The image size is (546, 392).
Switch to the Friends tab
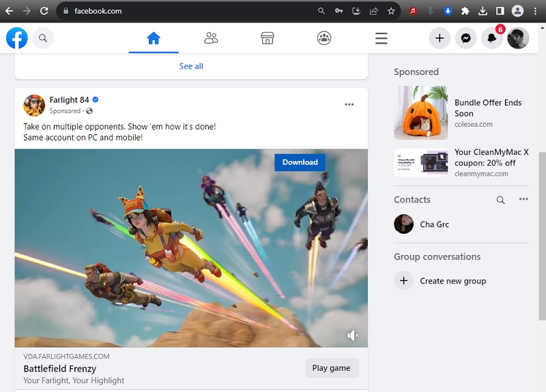pos(211,38)
